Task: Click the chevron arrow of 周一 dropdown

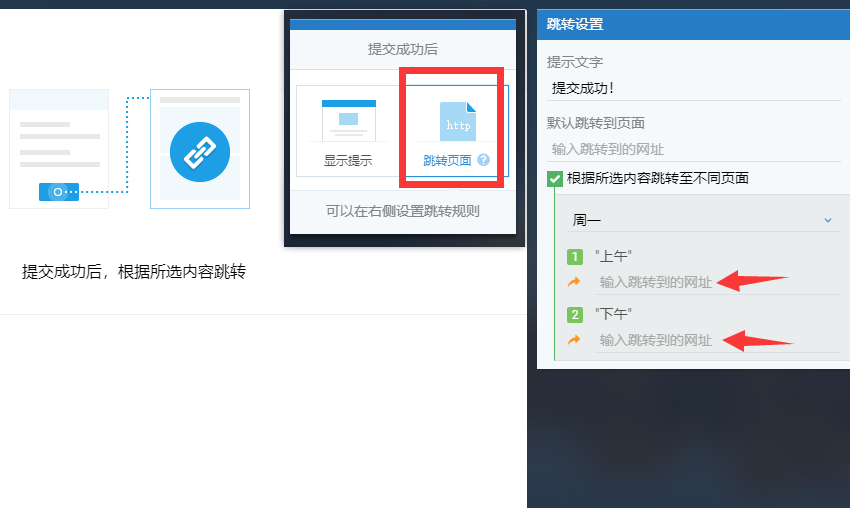Action: [828, 220]
